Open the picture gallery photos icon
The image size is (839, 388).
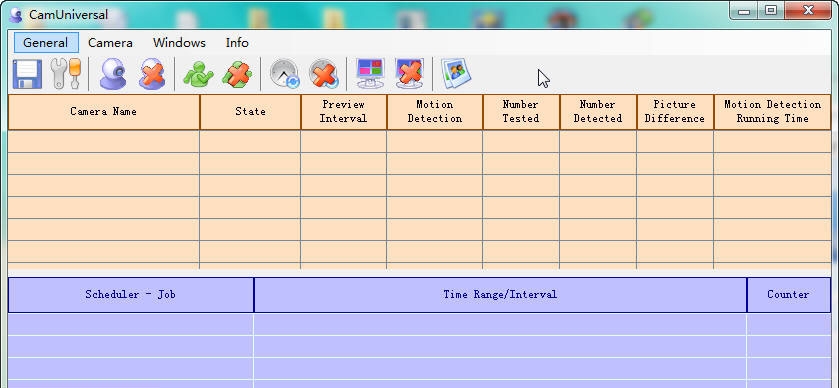(456, 73)
